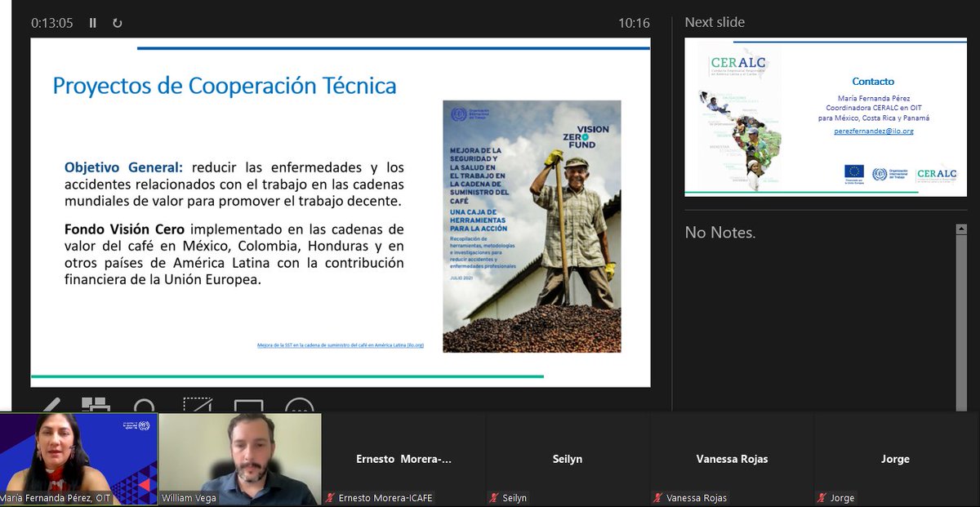Screen dimensions: 980x507
Task: Restart the presentation timer
Action: 117,24
